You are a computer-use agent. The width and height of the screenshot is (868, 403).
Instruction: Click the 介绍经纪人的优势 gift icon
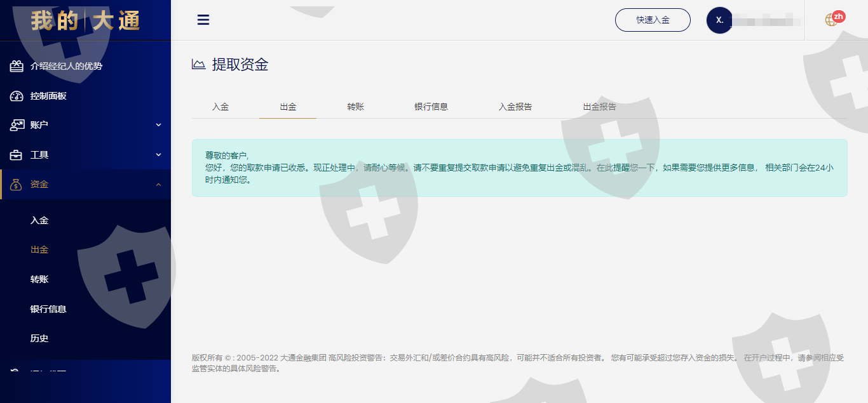pos(17,66)
